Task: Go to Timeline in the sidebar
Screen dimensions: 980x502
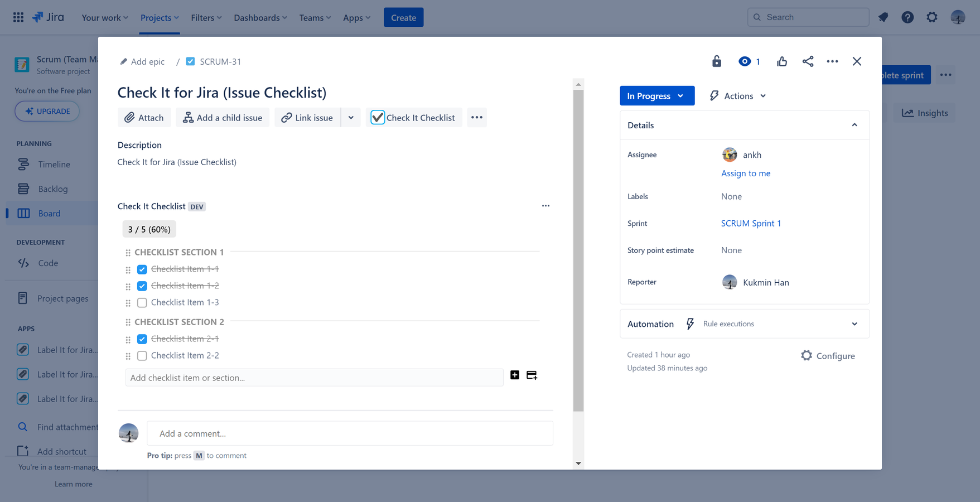Action: click(54, 165)
